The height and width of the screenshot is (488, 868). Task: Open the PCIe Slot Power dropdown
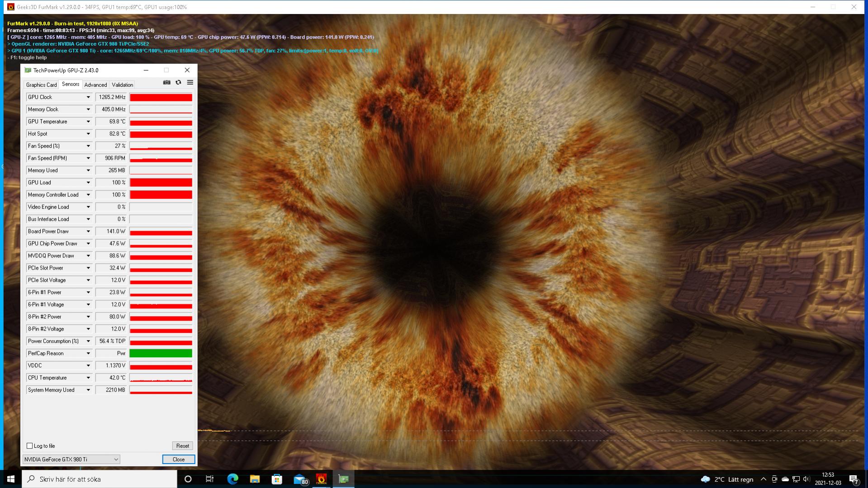pyautogui.click(x=88, y=268)
